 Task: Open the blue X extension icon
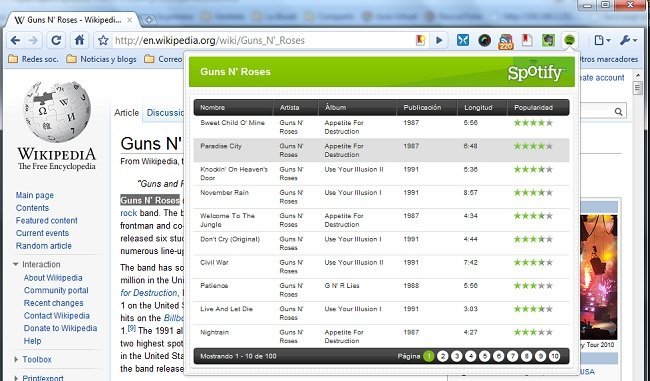coord(463,40)
